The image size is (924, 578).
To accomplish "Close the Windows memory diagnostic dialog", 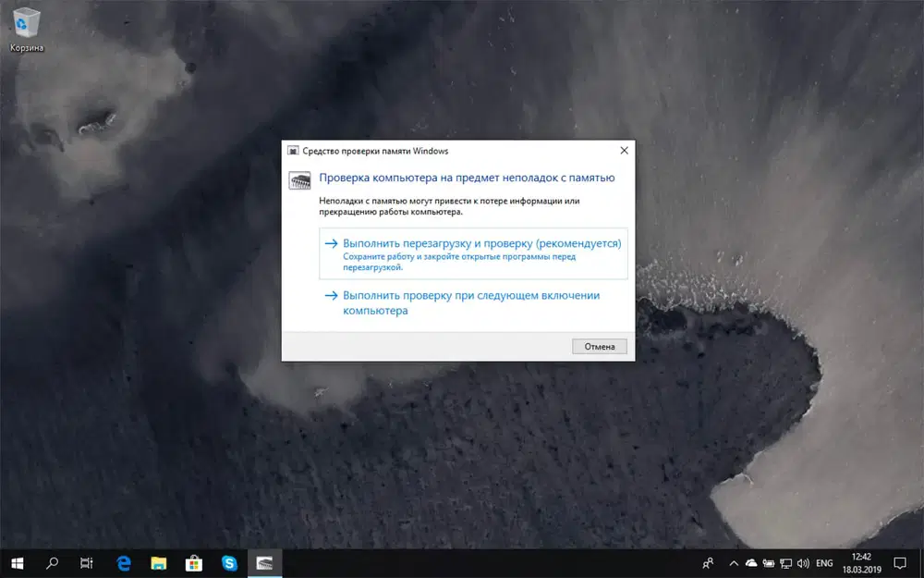I will point(624,151).
